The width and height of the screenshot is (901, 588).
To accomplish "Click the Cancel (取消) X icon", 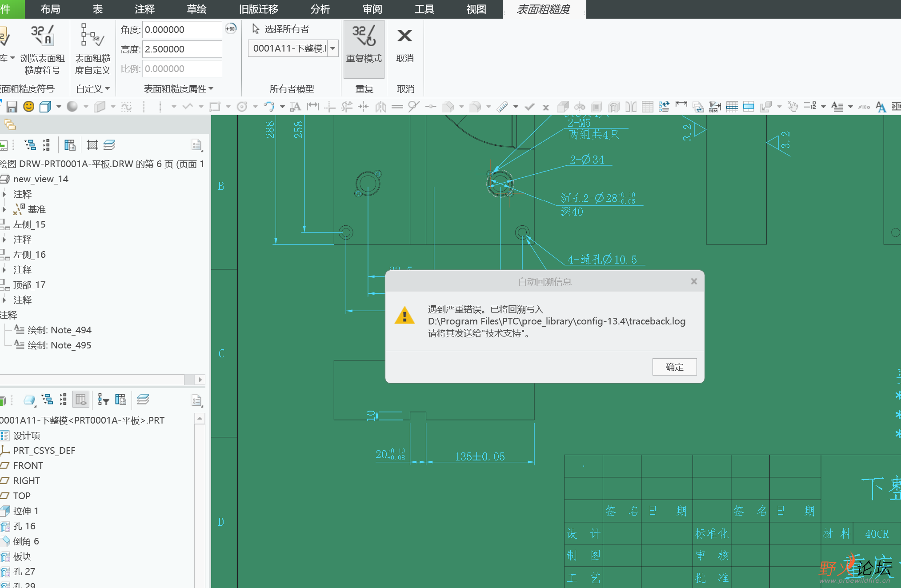I will click(x=404, y=36).
